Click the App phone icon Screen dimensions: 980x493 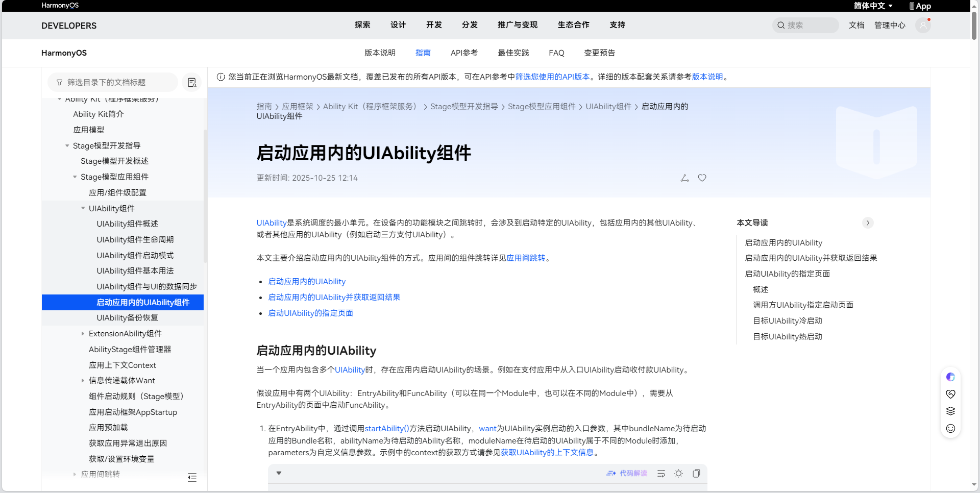pos(912,6)
